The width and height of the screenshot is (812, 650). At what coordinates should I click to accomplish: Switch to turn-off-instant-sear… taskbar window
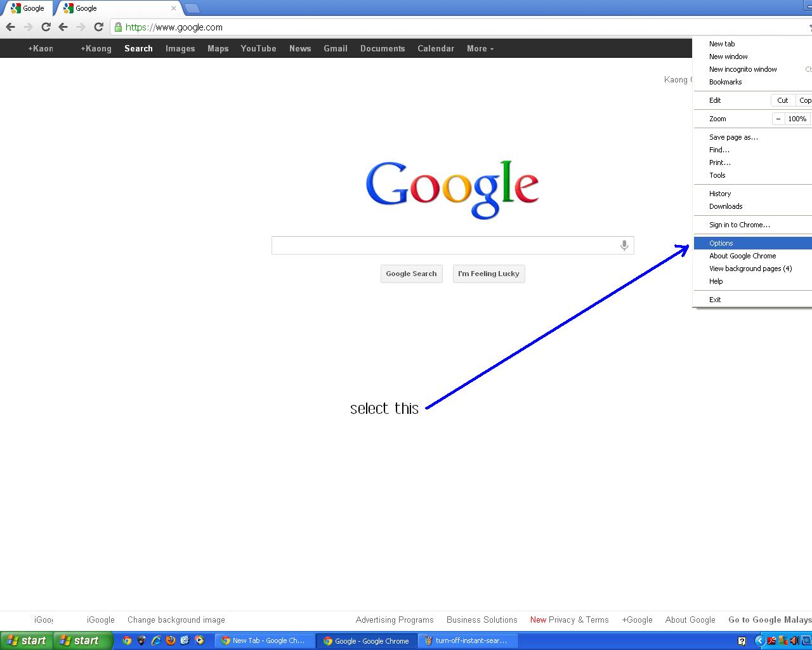click(469, 640)
